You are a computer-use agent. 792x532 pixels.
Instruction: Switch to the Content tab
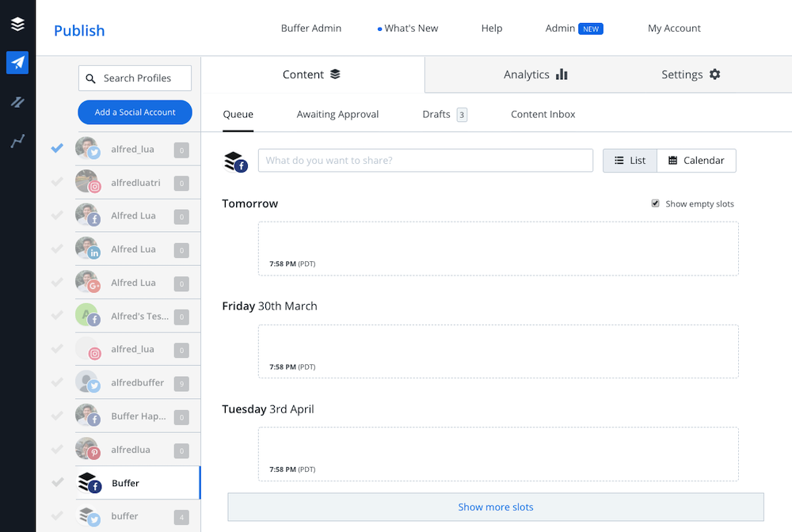coord(313,74)
